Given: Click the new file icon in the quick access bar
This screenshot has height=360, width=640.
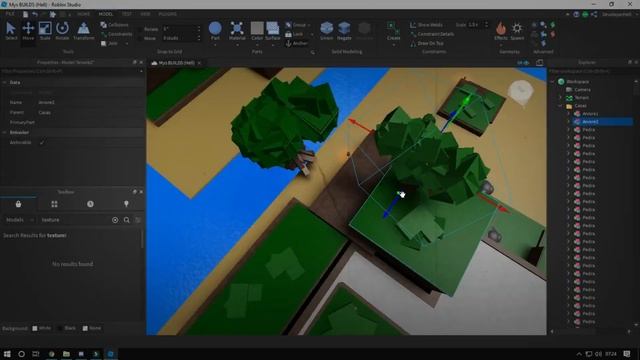Looking at the screenshot, I should pyautogui.click(x=25, y=14).
